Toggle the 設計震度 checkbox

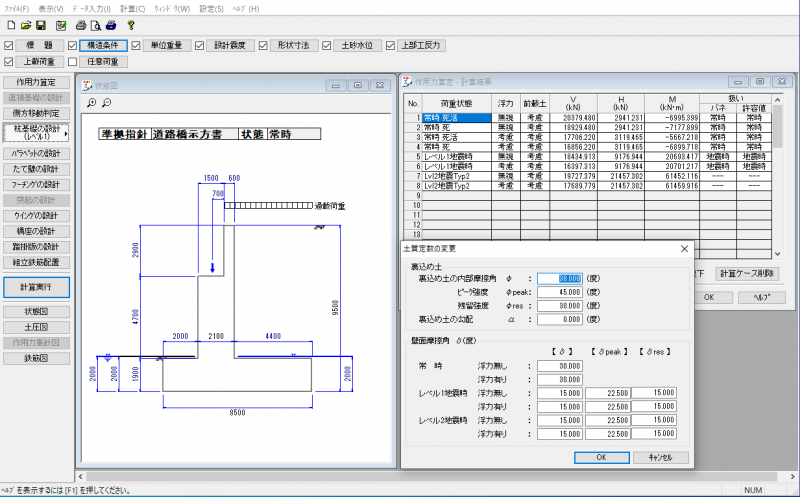(199, 45)
